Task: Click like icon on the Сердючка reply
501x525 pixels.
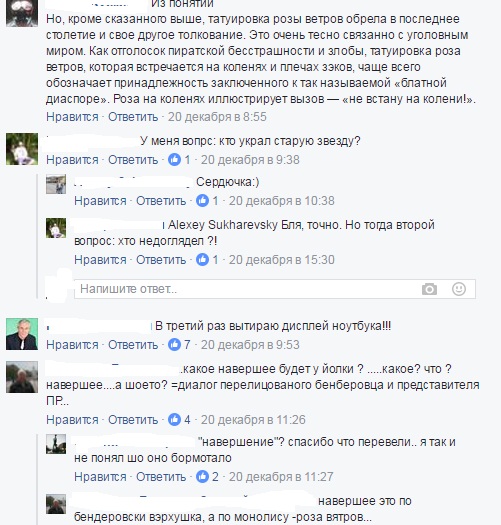Action: point(202,201)
